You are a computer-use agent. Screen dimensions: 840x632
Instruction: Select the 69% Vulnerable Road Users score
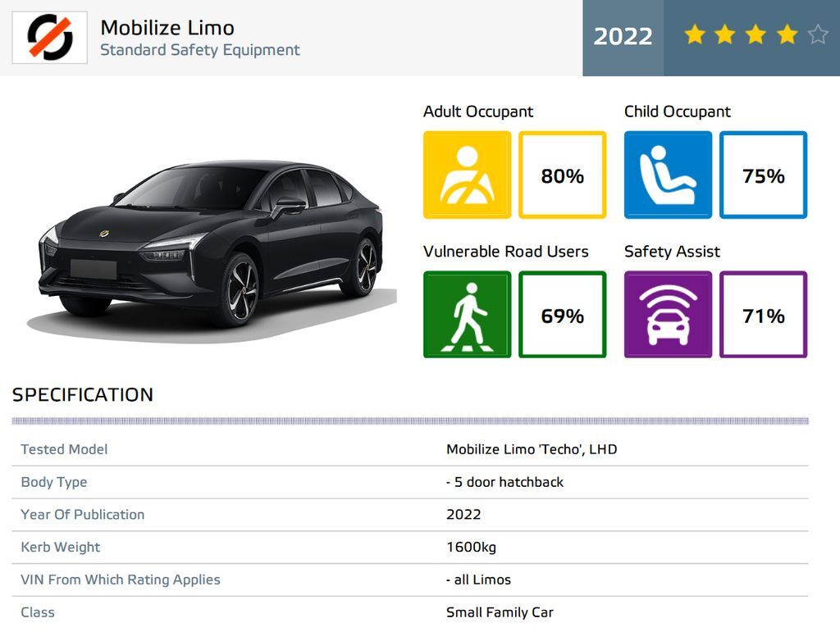point(563,315)
